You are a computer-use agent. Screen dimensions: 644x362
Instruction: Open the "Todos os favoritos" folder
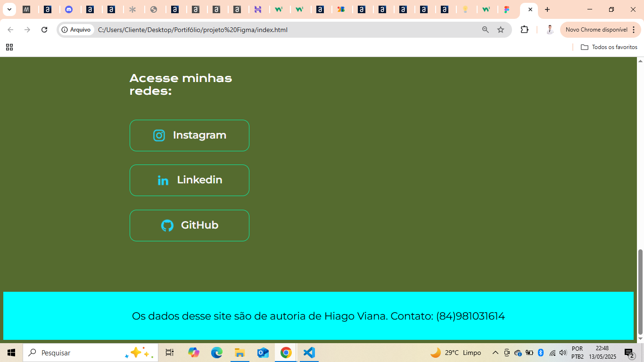tap(609, 47)
